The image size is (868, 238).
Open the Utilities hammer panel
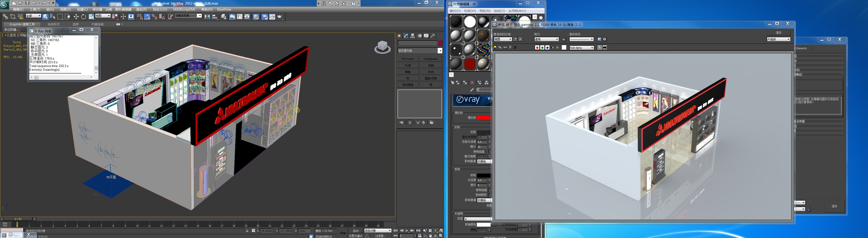coord(433,36)
